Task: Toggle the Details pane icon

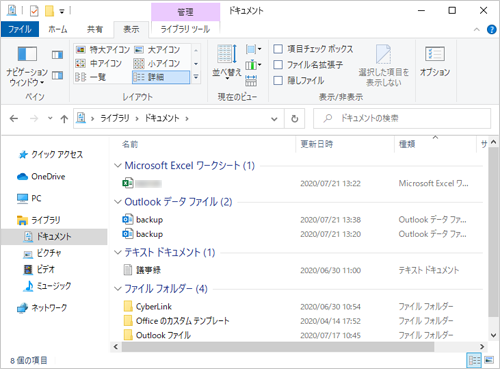Action: (57, 76)
